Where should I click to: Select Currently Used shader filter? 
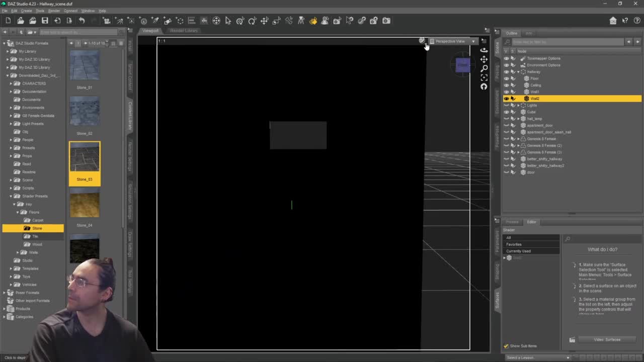tap(531, 251)
